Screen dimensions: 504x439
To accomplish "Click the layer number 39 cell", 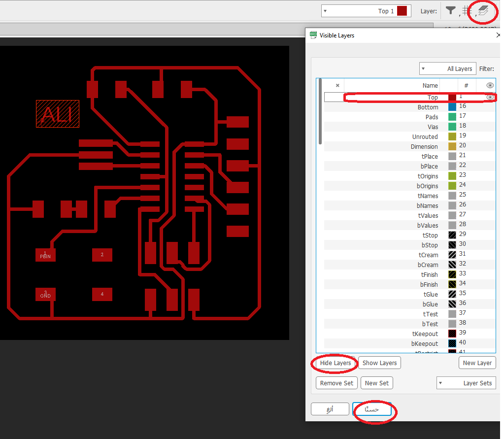I will click(462, 332).
